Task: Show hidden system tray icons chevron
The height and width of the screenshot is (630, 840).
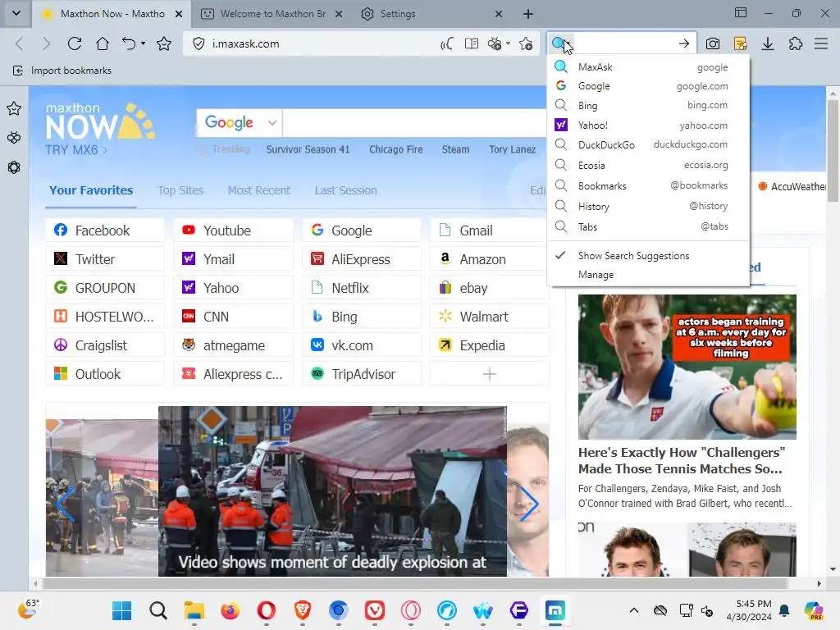Action: tap(634, 610)
